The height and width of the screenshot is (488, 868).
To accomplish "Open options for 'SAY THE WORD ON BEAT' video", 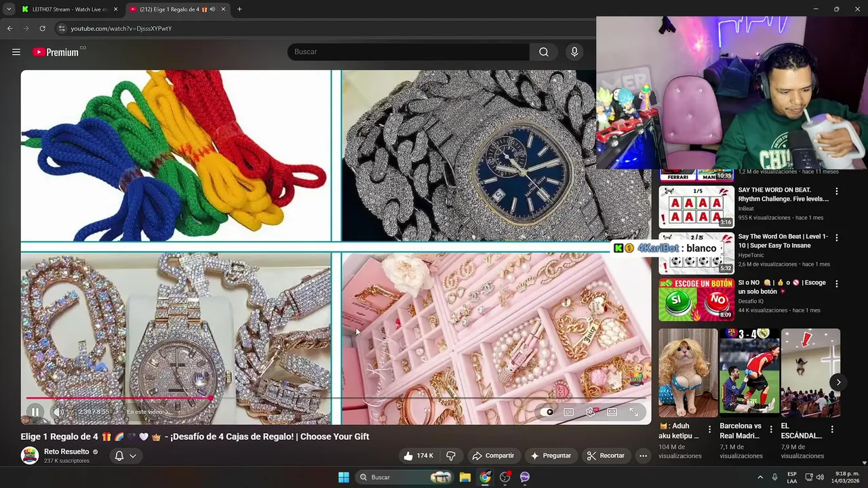I will (837, 191).
